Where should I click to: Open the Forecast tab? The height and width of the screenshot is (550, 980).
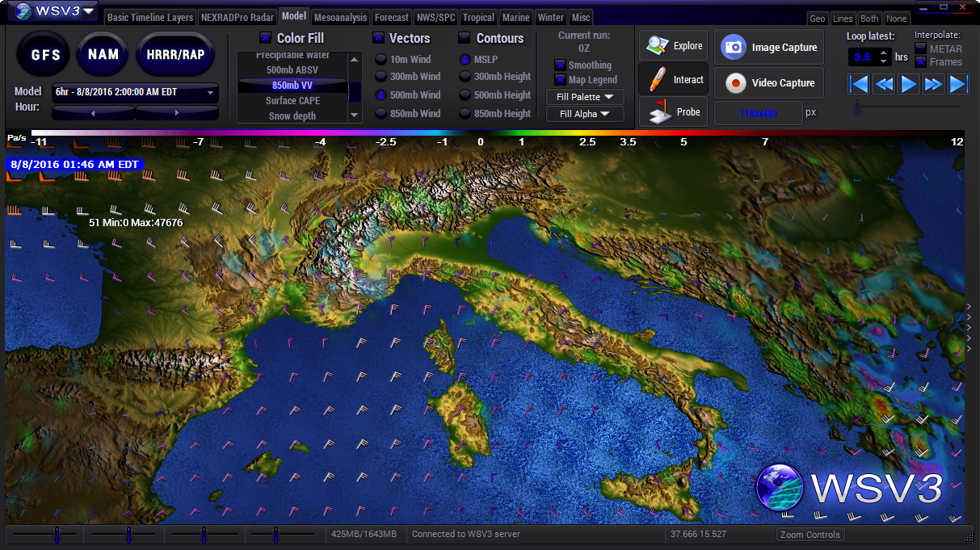(x=392, y=18)
